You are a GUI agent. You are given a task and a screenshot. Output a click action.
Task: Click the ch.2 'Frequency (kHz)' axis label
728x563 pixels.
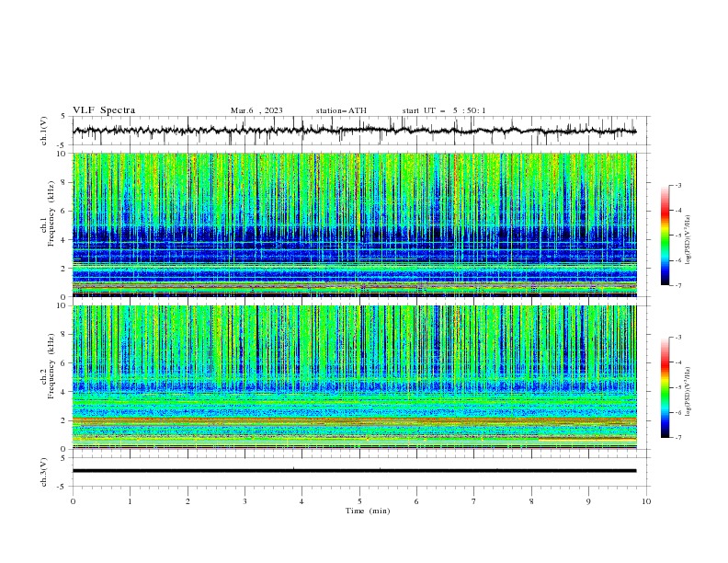51,366
